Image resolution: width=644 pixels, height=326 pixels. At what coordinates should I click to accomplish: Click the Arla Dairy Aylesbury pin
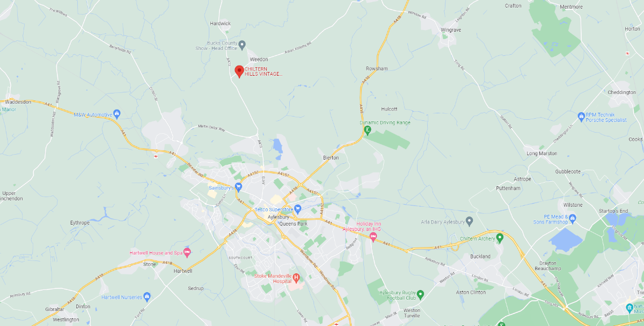(469, 220)
